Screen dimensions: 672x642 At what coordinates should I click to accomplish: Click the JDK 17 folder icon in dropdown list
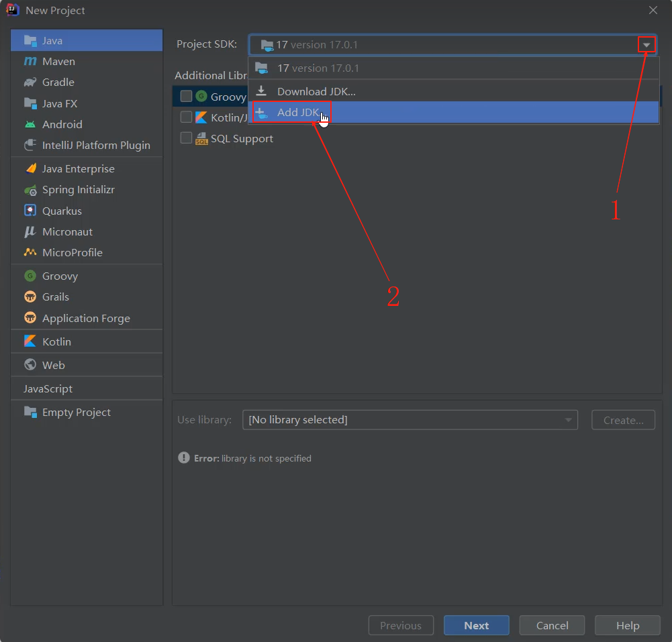coord(262,68)
